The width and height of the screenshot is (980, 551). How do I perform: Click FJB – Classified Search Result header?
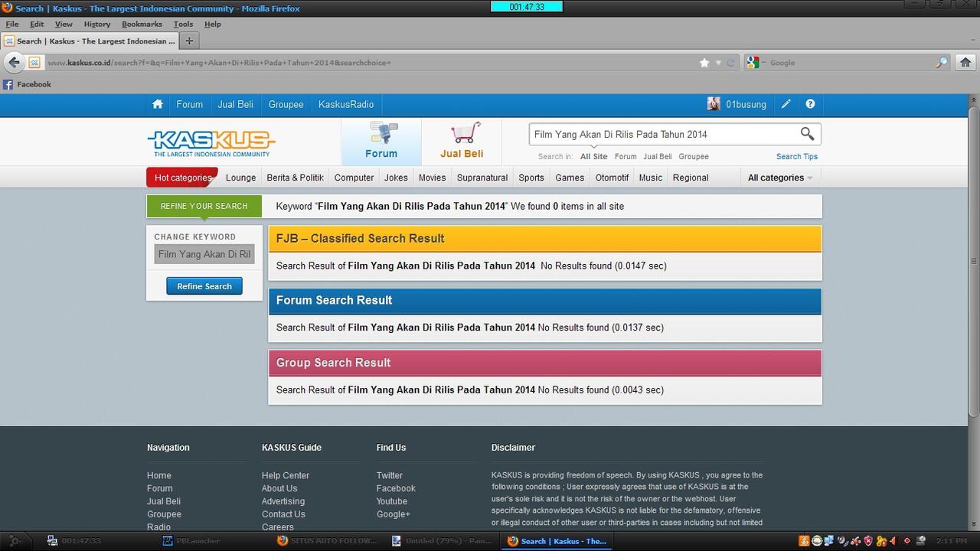[545, 239]
